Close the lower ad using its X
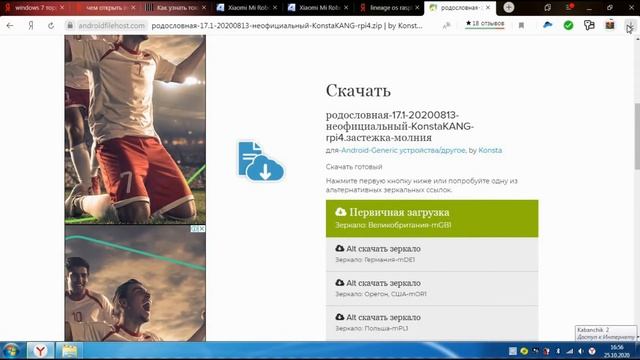Image resolution: width=640 pixels, height=360 pixels. click(202, 229)
